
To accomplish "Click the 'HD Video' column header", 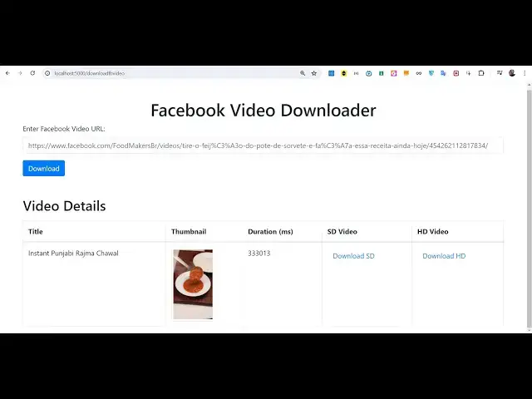I will click(432, 231).
